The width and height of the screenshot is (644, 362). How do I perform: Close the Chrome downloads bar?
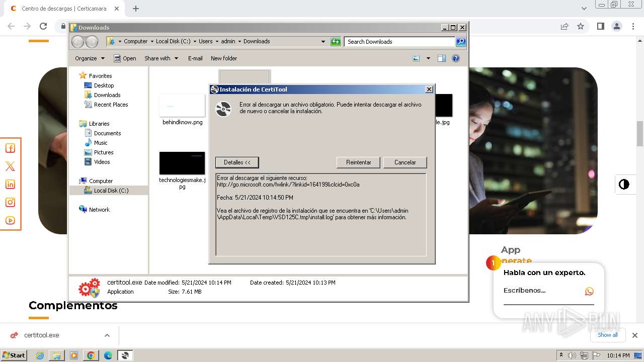635,335
